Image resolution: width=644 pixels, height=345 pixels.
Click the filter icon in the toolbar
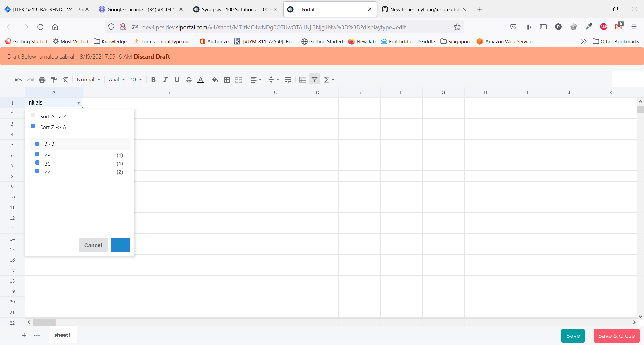pyautogui.click(x=314, y=79)
